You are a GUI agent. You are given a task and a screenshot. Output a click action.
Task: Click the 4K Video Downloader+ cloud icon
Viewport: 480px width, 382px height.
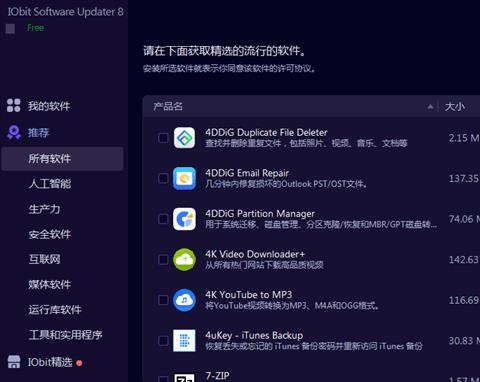pyautogui.click(x=184, y=259)
